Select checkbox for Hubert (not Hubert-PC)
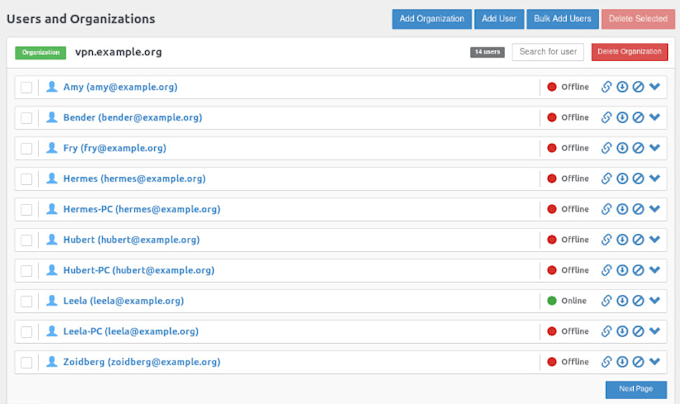This screenshot has width=680, height=404. (26, 240)
